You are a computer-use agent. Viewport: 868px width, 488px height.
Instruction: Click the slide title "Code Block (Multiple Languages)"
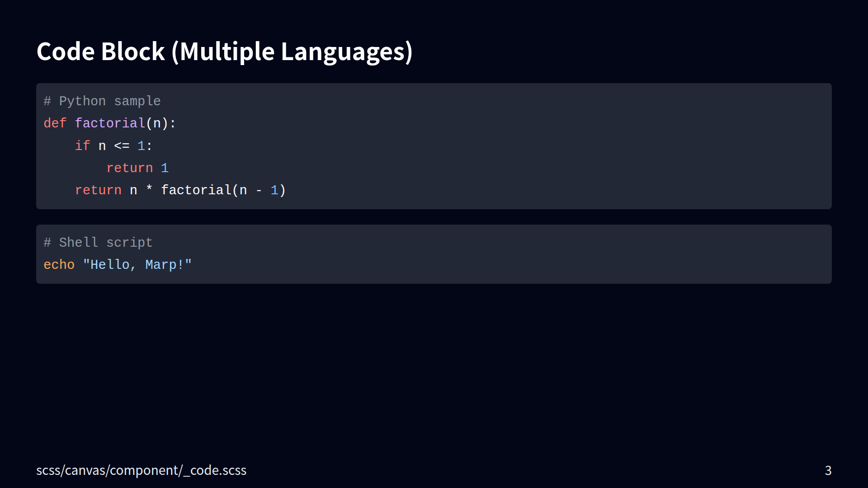[x=224, y=52]
